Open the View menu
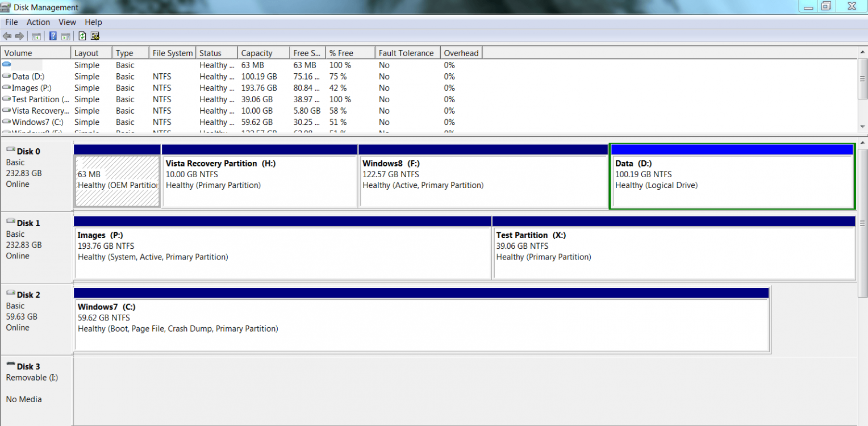The image size is (868, 426). click(67, 22)
